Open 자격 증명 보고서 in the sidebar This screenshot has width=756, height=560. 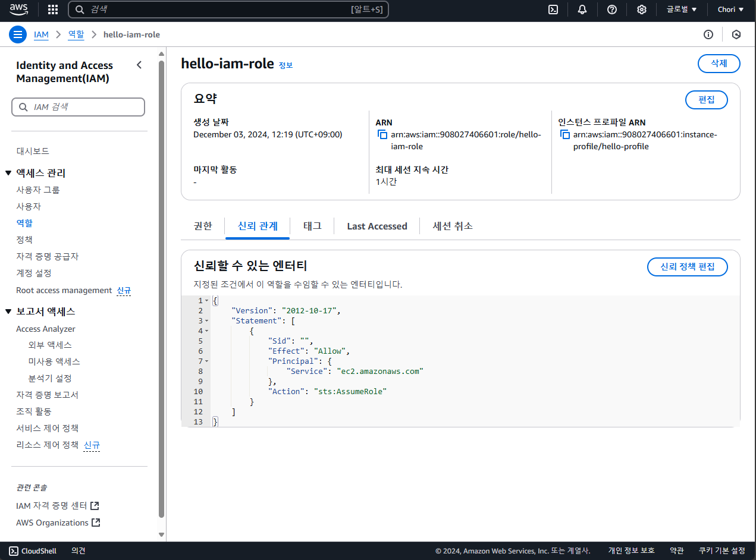48,395
